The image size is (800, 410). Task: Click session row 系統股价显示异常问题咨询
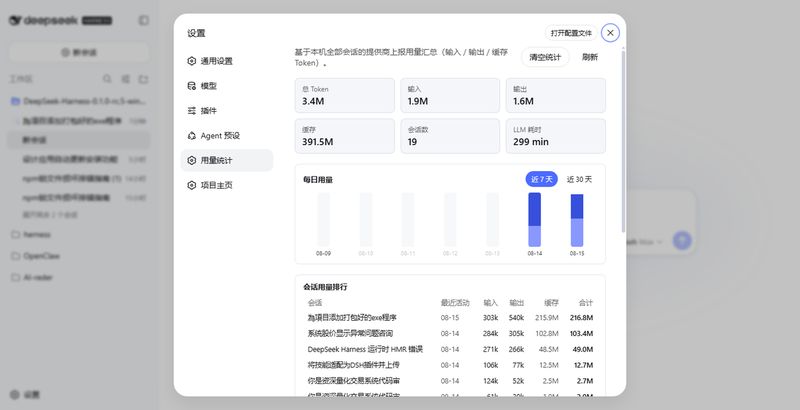(x=450, y=334)
